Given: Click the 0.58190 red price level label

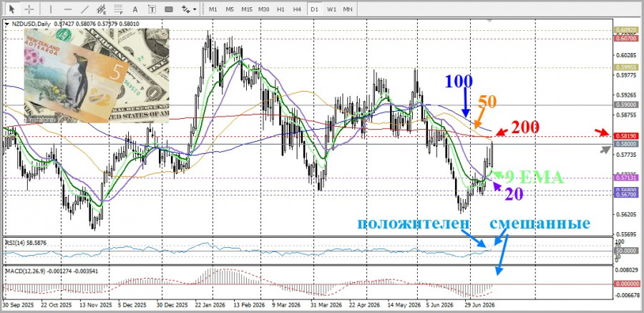Looking at the screenshot, I should pyautogui.click(x=627, y=135).
